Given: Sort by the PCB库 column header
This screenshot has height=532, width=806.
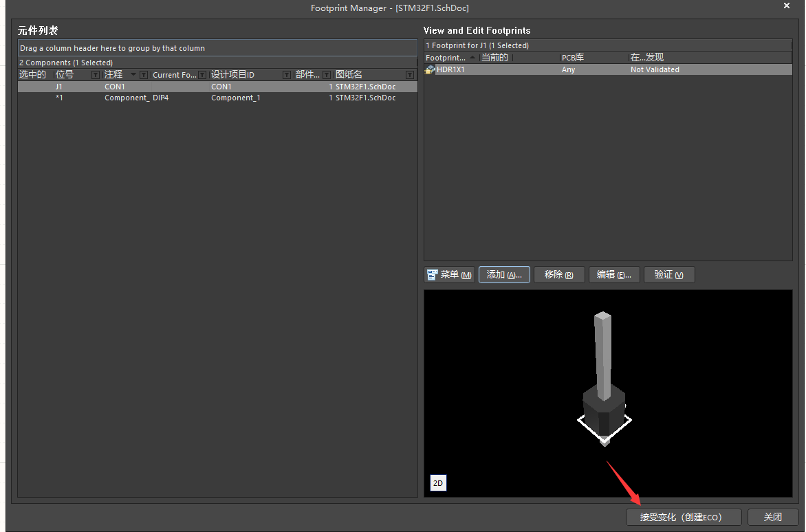Looking at the screenshot, I should pos(573,58).
